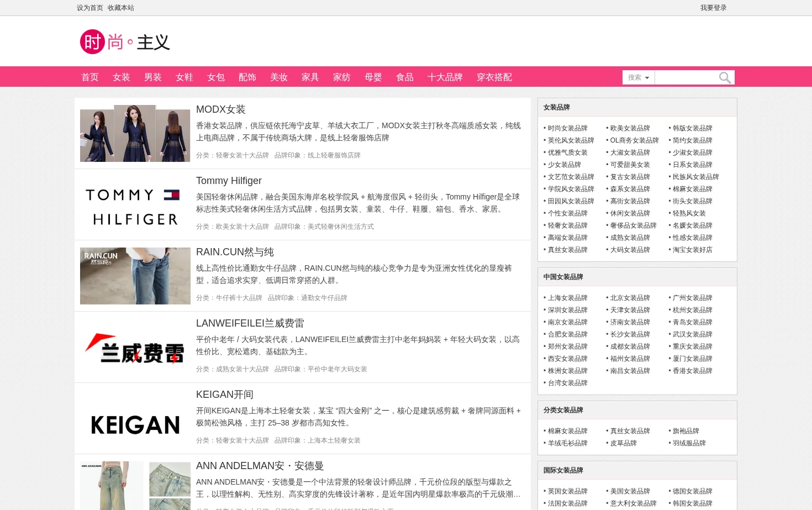812x510 pixels.
Task: Click 德国女装品牌 in sidebar
Action: click(x=693, y=491)
